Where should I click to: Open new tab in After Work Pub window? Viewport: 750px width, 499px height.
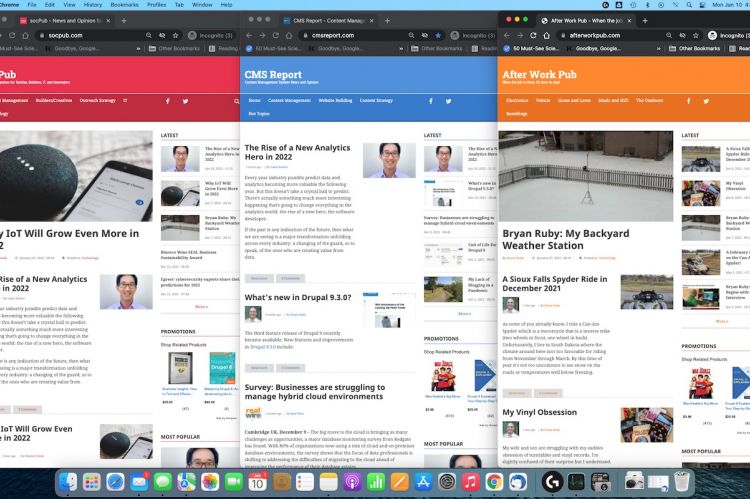point(645,21)
